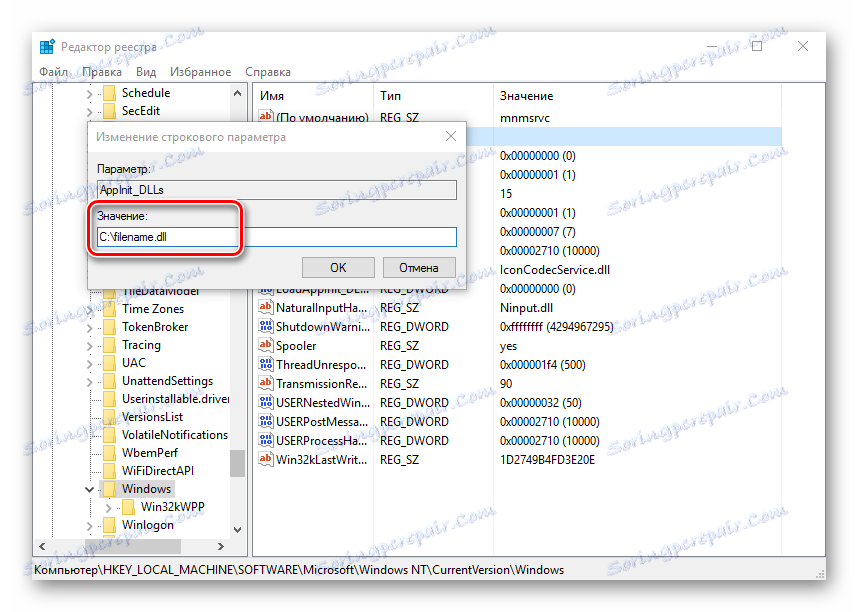Select the Tracing folder icon
Image resolution: width=858 pixels, height=612 pixels.
pos(109,345)
